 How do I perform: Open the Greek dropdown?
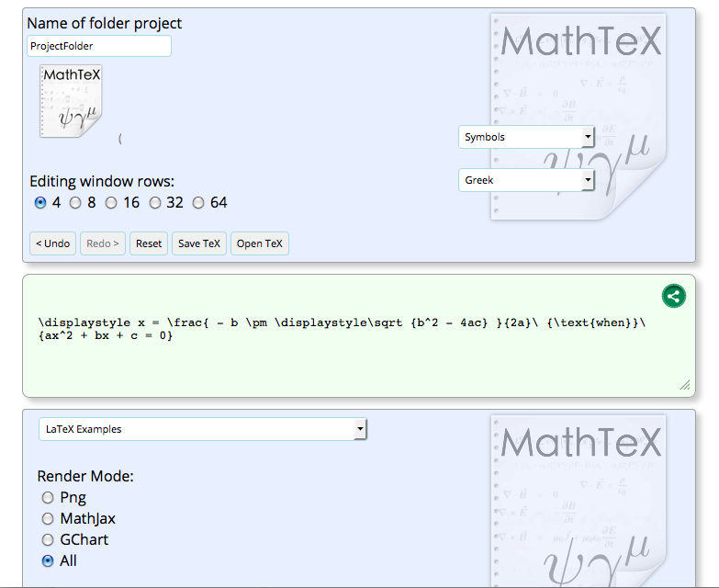(526, 180)
